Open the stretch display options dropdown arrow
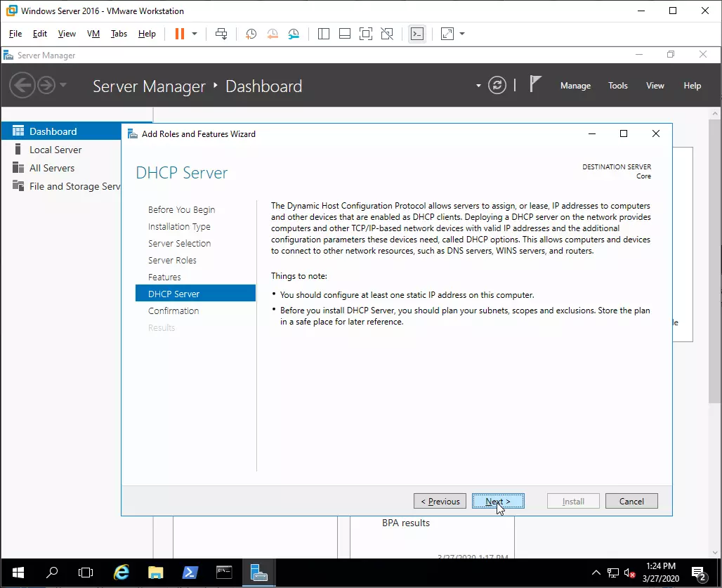Image resolution: width=722 pixels, height=588 pixels. click(462, 34)
